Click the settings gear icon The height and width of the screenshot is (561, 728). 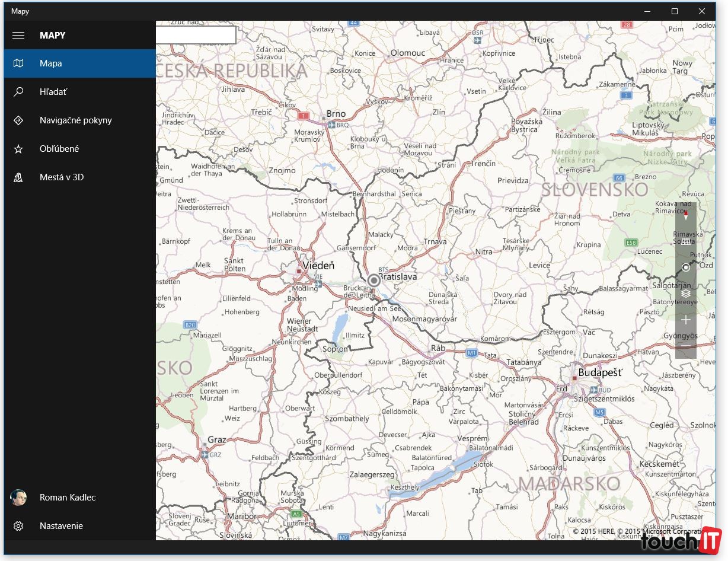click(18, 526)
